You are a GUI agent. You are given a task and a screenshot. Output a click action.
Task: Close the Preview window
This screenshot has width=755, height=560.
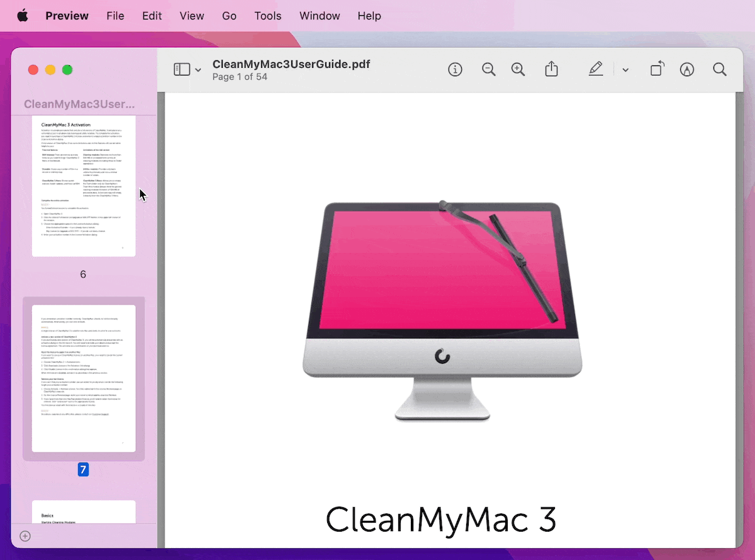(x=33, y=70)
